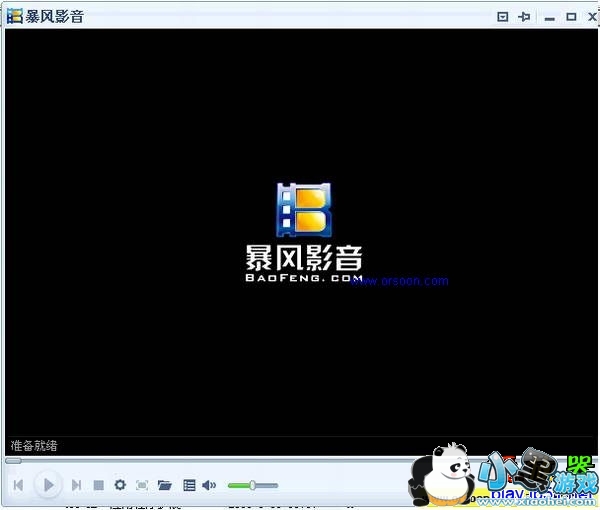Maximize the 暴风影音 window
Viewport: 600px width, 510px height.
[571, 16]
